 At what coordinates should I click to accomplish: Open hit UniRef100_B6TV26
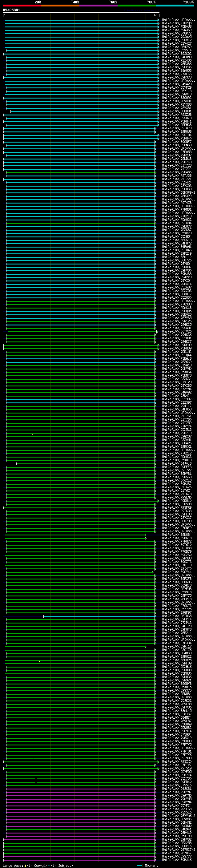[177, 332]
